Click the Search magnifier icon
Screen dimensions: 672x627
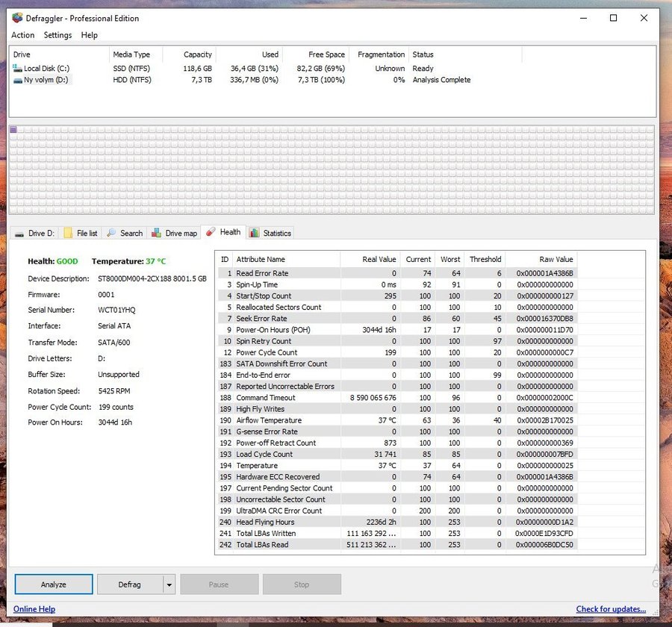coord(111,233)
